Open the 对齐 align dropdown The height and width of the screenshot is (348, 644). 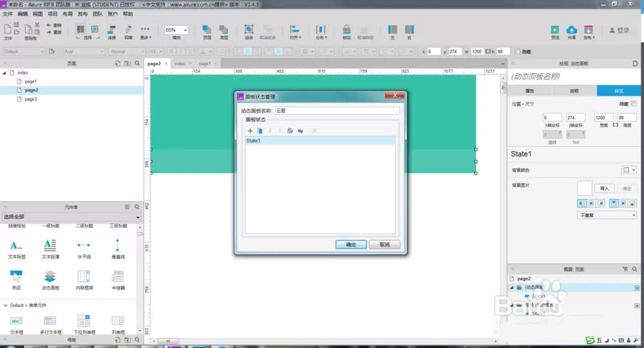click(295, 32)
